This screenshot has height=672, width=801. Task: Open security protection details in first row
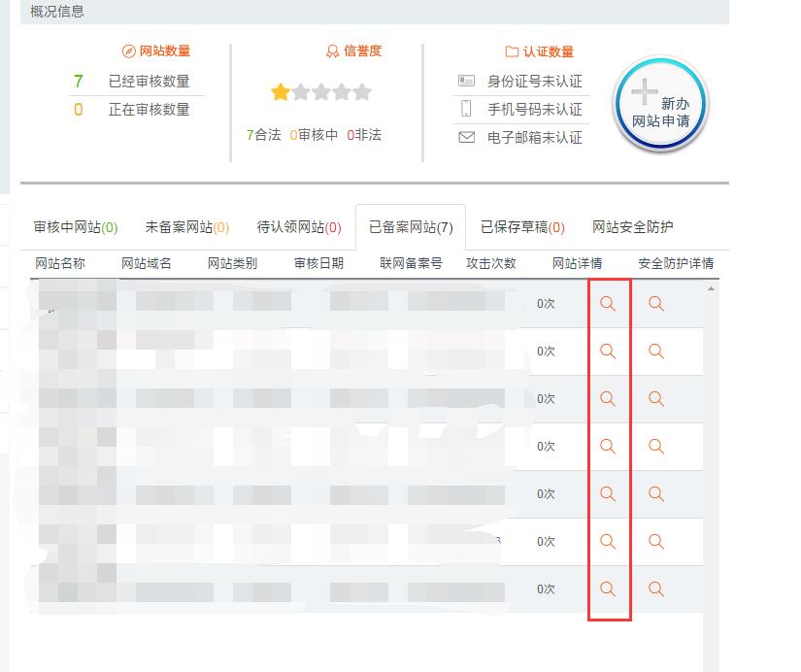point(656,304)
